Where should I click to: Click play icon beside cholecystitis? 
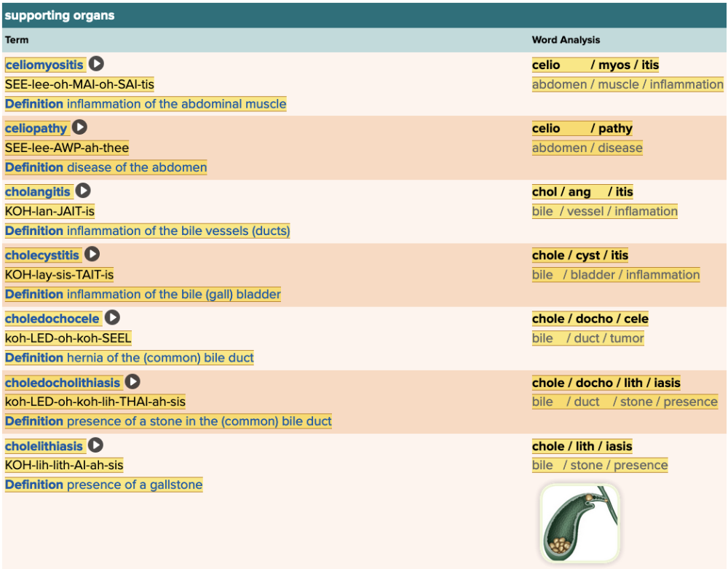pos(92,255)
